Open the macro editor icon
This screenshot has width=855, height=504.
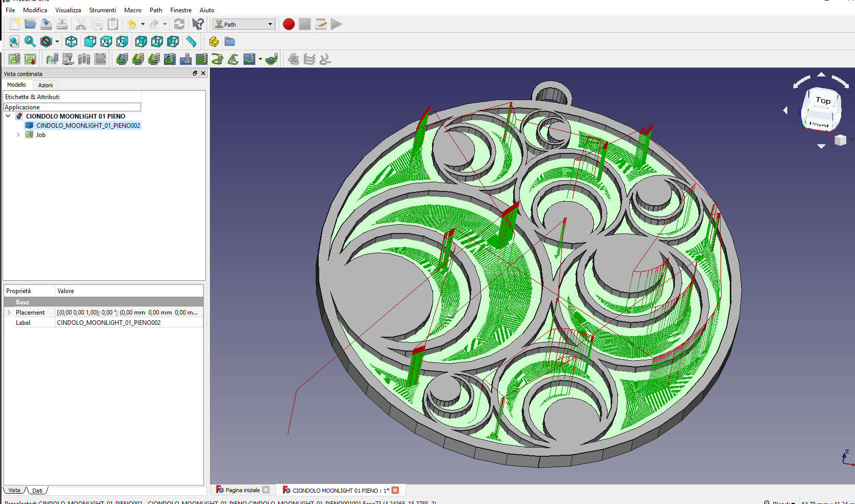click(321, 24)
